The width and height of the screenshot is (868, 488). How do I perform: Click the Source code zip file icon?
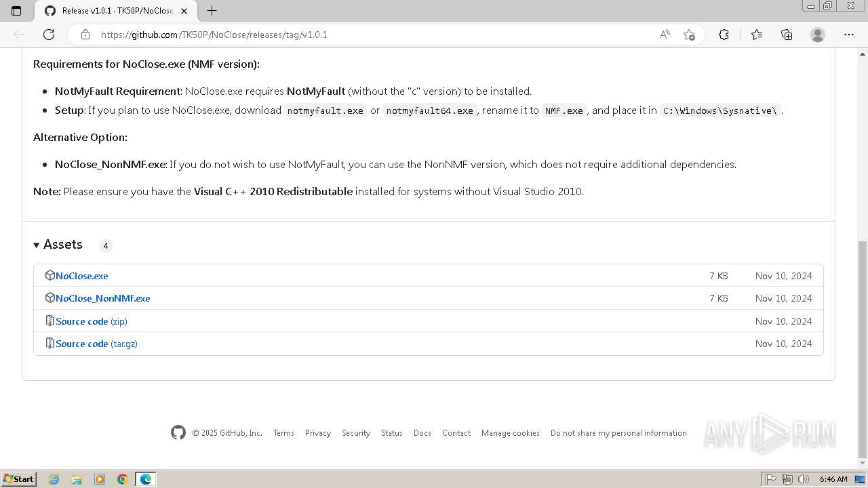tap(50, 321)
